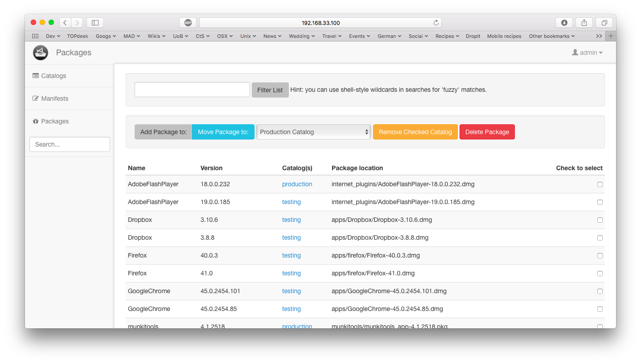The width and height of the screenshot is (641, 364).
Task: Click the Package location column header
Action: coord(357,168)
